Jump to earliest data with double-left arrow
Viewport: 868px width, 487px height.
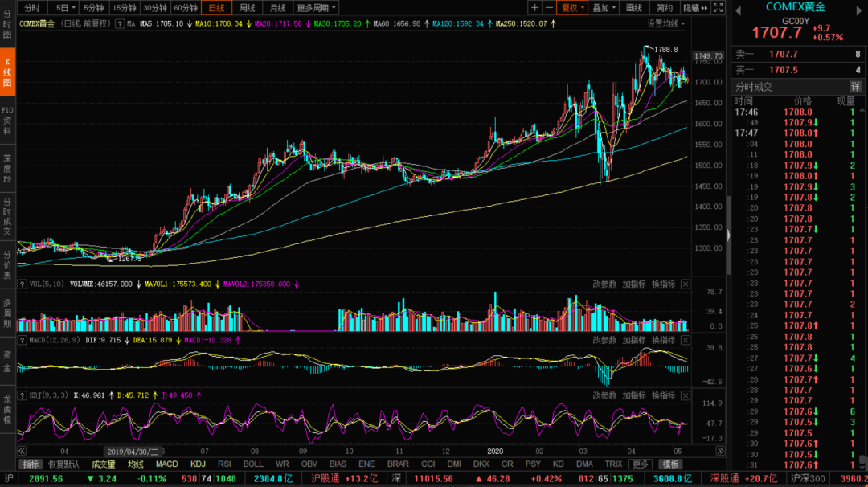pos(22,451)
